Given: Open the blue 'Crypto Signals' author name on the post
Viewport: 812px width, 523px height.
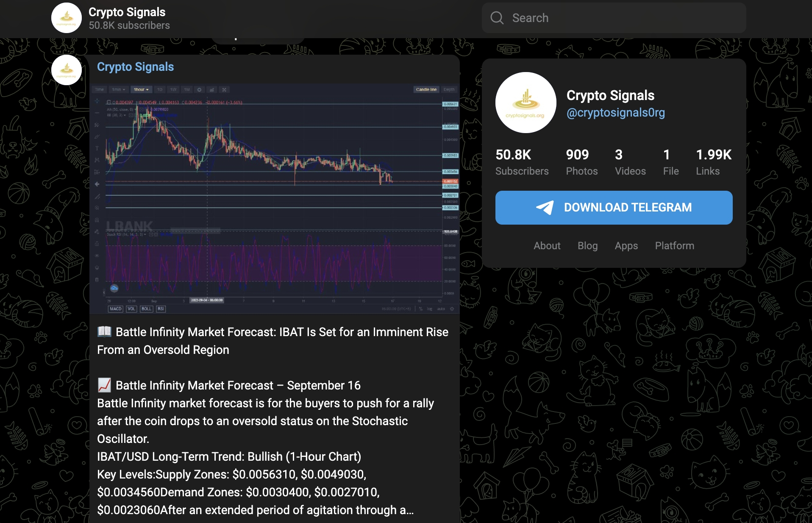Looking at the screenshot, I should (x=135, y=67).
